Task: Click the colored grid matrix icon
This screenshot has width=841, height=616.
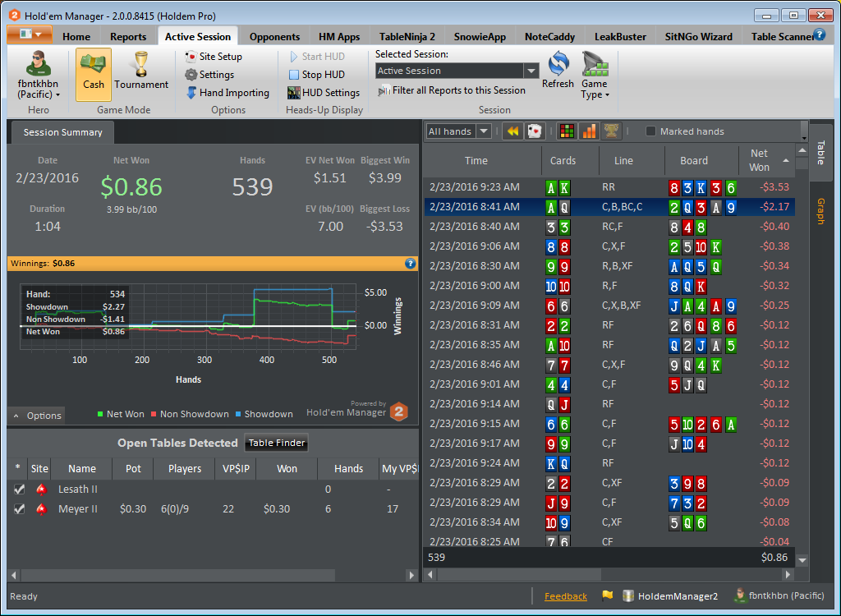Action: pyautogui.click(x=566, y=131)
